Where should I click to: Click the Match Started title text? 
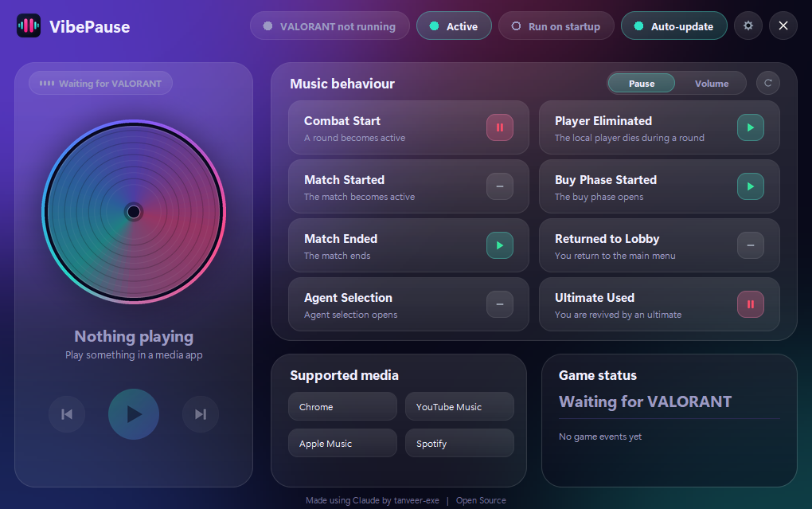point(345,180)
